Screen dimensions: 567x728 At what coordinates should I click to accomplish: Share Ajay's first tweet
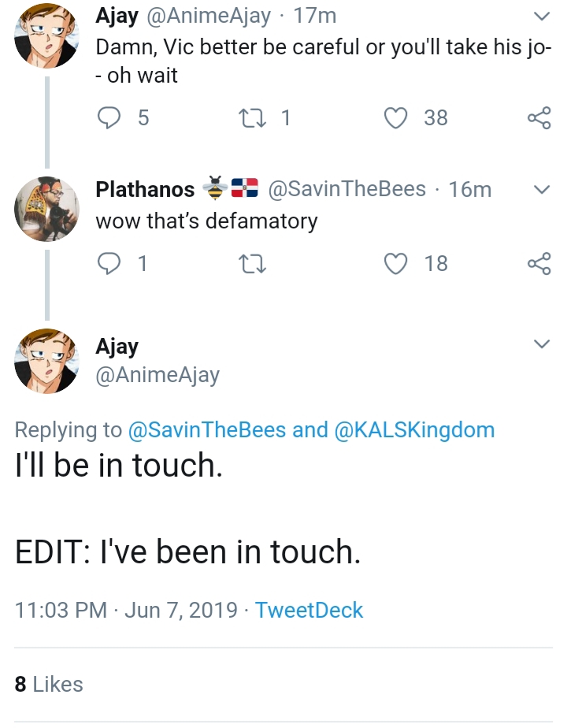(539, 117)
